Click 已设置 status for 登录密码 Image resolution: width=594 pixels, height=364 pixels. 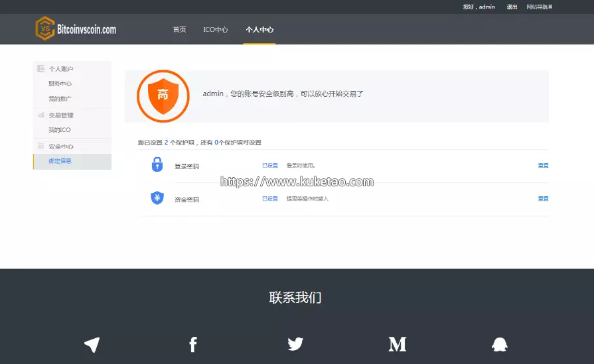coord(270,165)
